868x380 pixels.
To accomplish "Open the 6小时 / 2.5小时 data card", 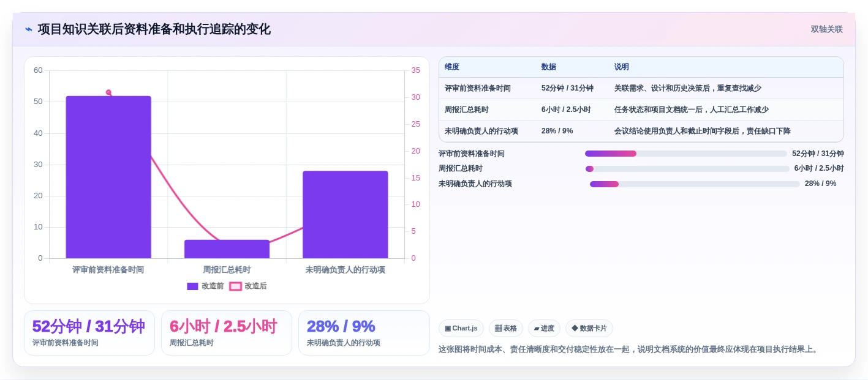I will coord(227,333).
